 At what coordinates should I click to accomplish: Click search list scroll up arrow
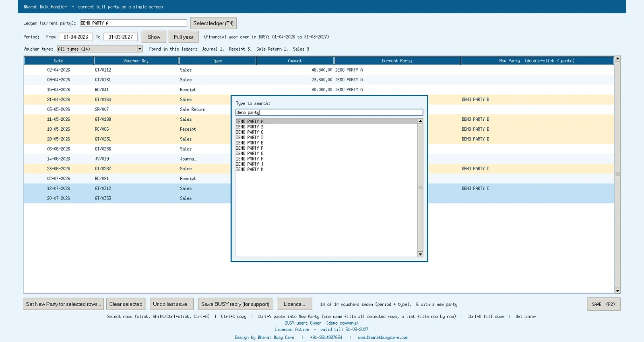coord(420,121)
